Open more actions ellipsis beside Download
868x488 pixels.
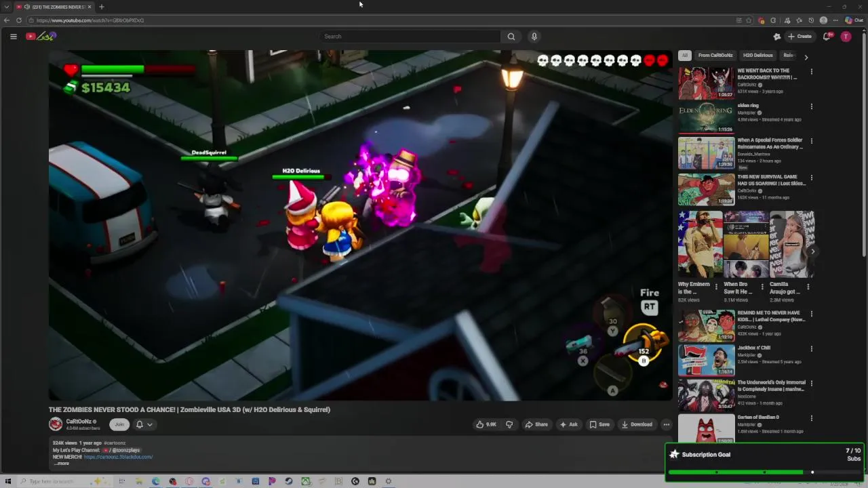[667, 424]
